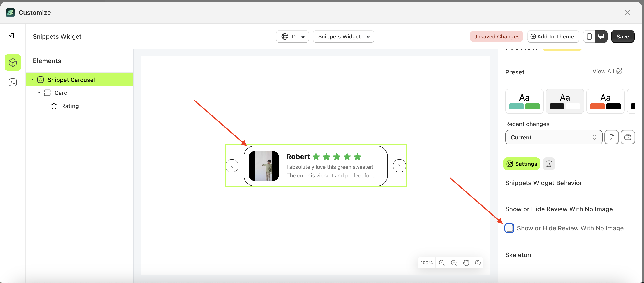Viewport: 644px width, 283px height.
Task: Open the translation tab icon beside Settings
Action: point(549,164)
